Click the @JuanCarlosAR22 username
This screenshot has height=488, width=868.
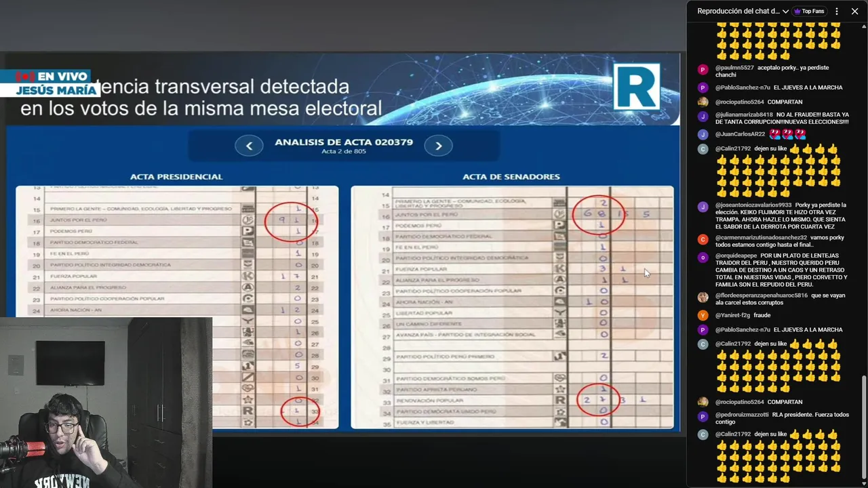(x=740, y=134)
